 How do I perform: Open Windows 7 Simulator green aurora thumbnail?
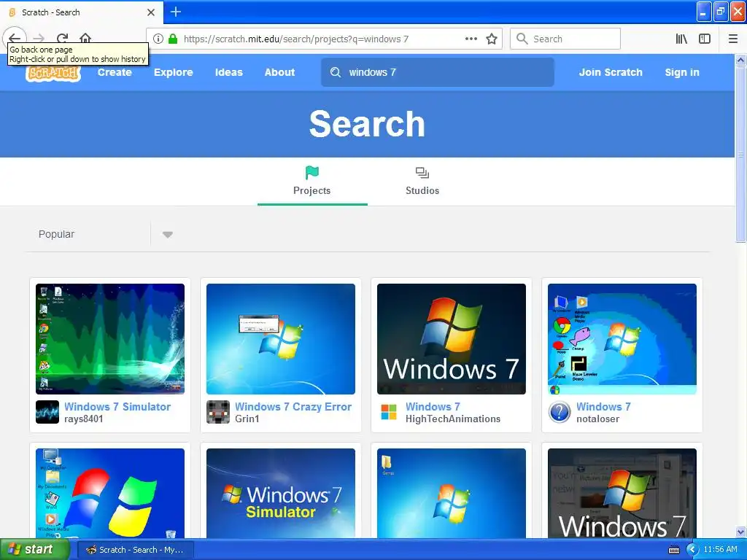110,339
